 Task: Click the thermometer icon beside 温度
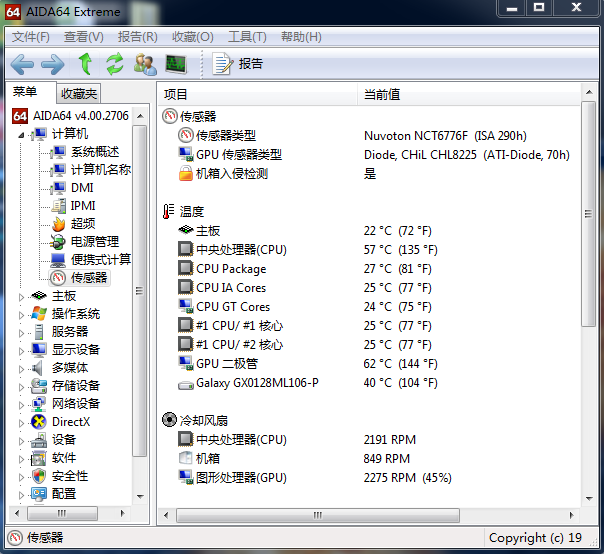coord(168,212)
